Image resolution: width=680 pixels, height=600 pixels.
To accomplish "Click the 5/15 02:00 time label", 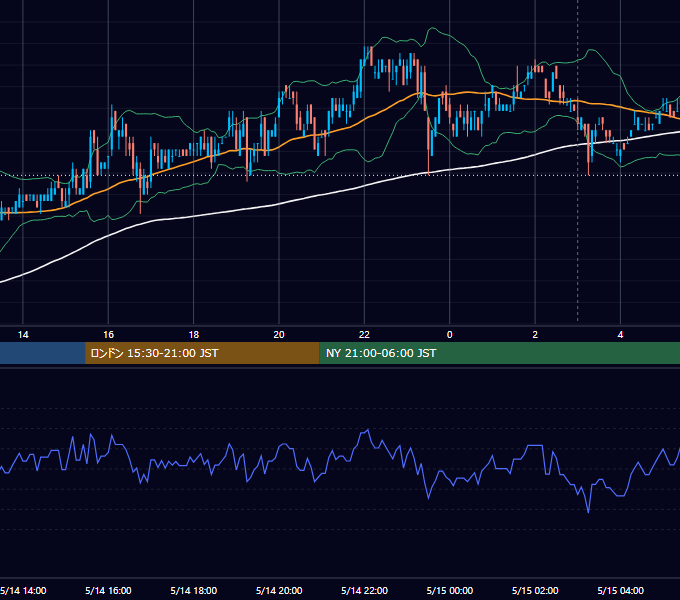I will coord(535,590).
